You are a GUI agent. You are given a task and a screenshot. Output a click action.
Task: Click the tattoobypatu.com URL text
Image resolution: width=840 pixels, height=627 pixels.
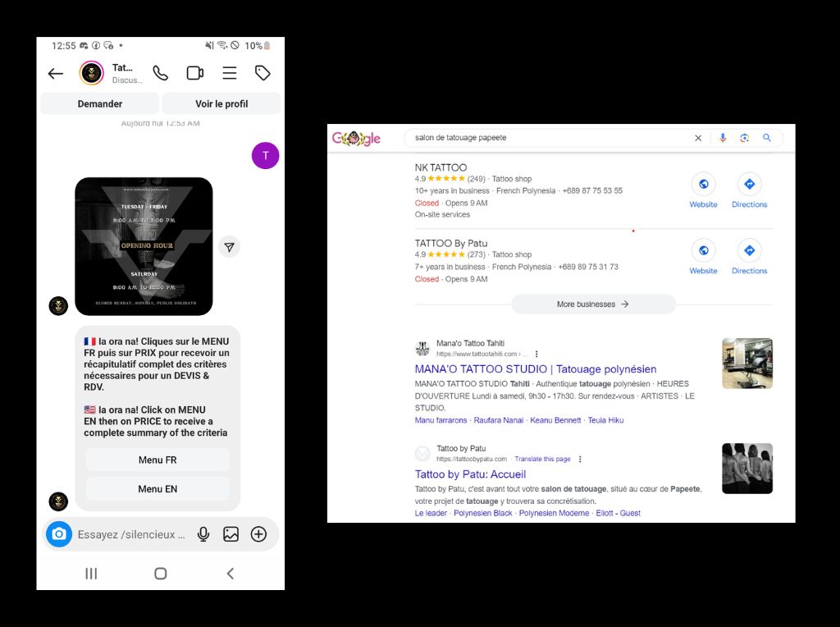tap(472, 459)
